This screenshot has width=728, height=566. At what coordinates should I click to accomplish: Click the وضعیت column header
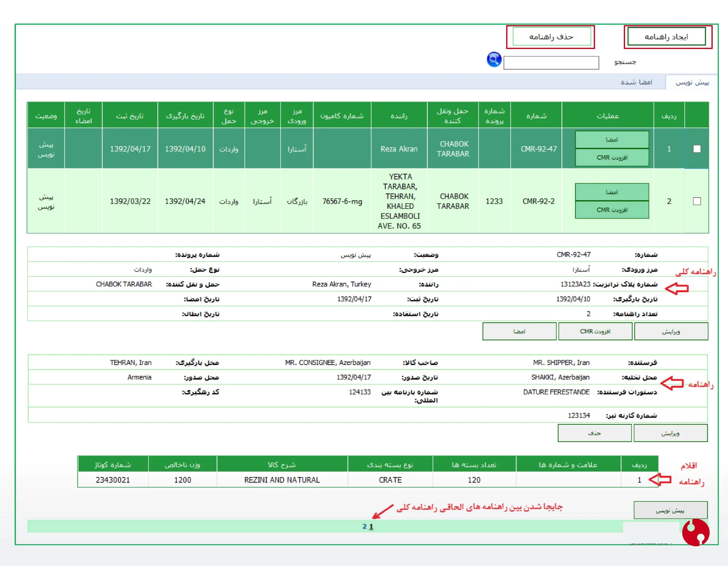[46, 116]
